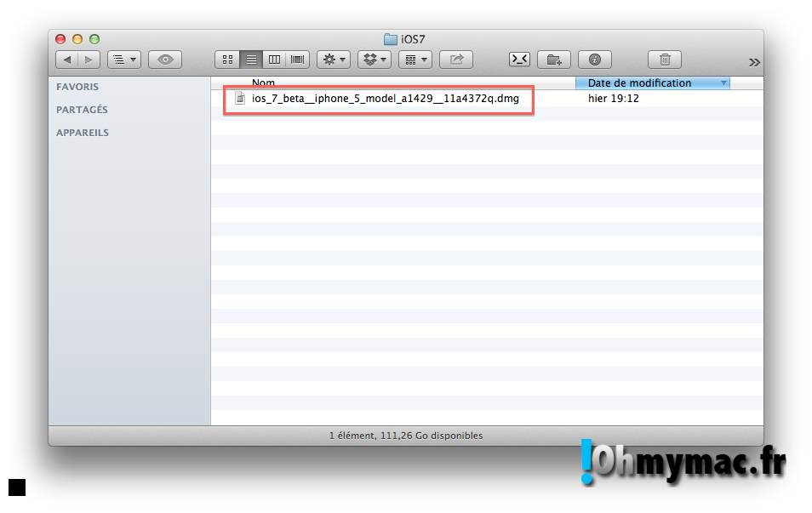Expand the toolbar overflow chevron

(753, 62)
